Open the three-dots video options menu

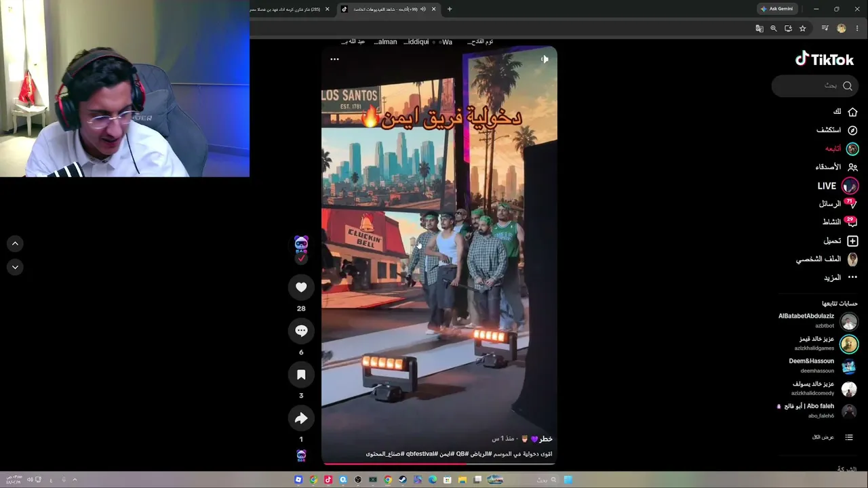pyautogui.click(x=334, y=59)
